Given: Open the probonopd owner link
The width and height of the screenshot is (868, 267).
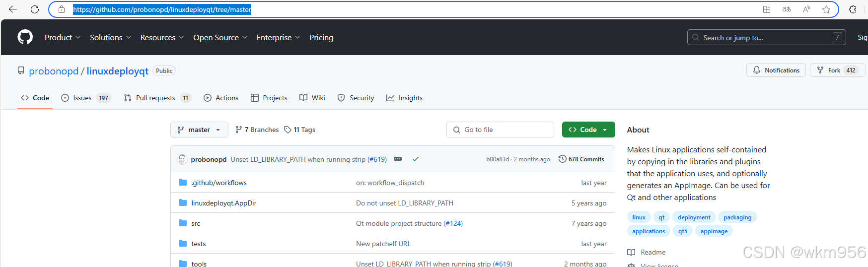Looking at the screenshot, I should coord(54,71).
